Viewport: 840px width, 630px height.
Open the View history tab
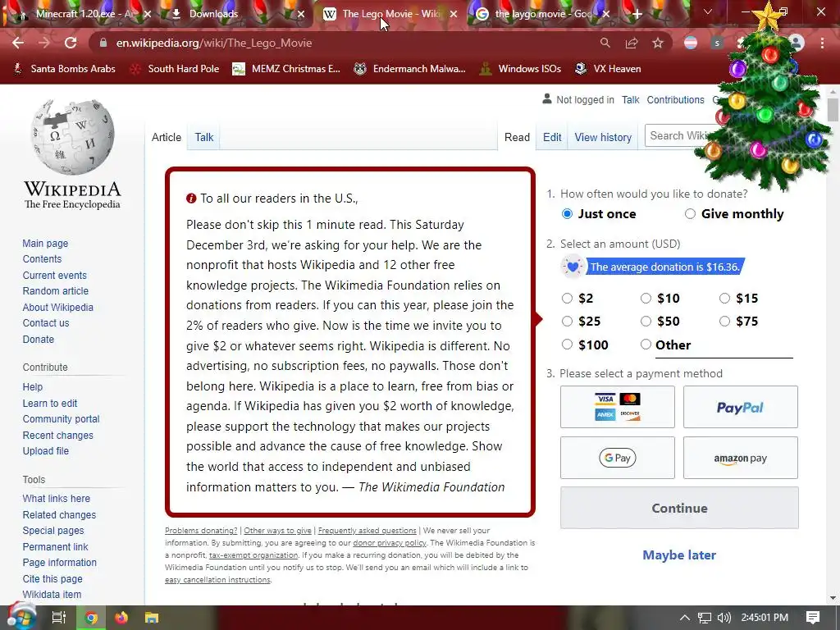[x=603, y=137]
